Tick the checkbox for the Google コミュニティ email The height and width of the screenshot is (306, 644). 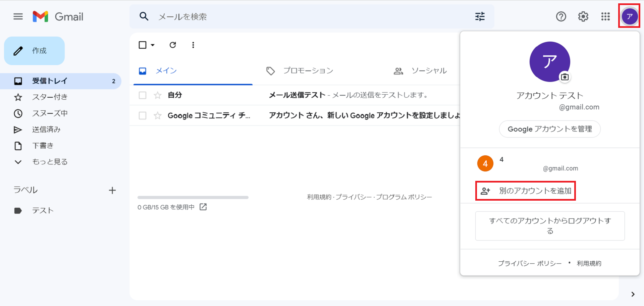(143, 116)
